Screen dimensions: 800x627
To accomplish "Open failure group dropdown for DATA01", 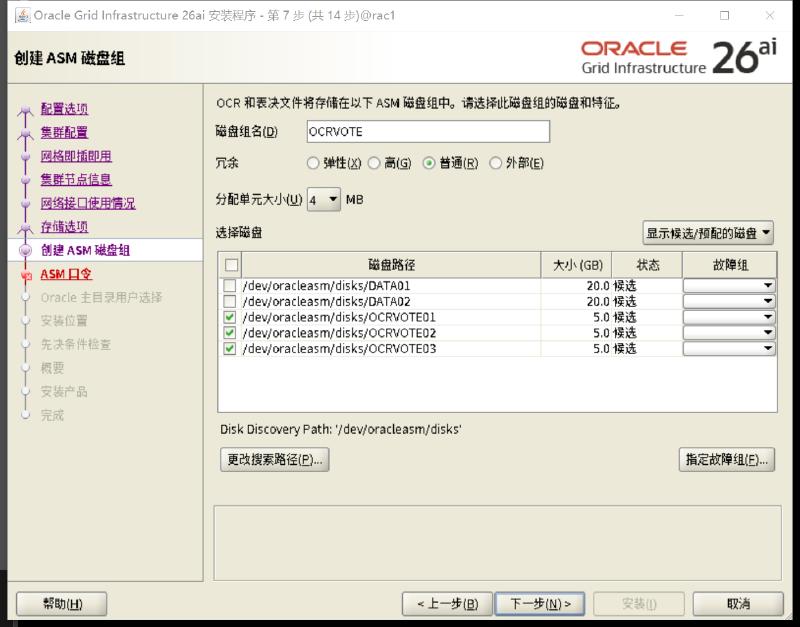I will pos(729,286).
